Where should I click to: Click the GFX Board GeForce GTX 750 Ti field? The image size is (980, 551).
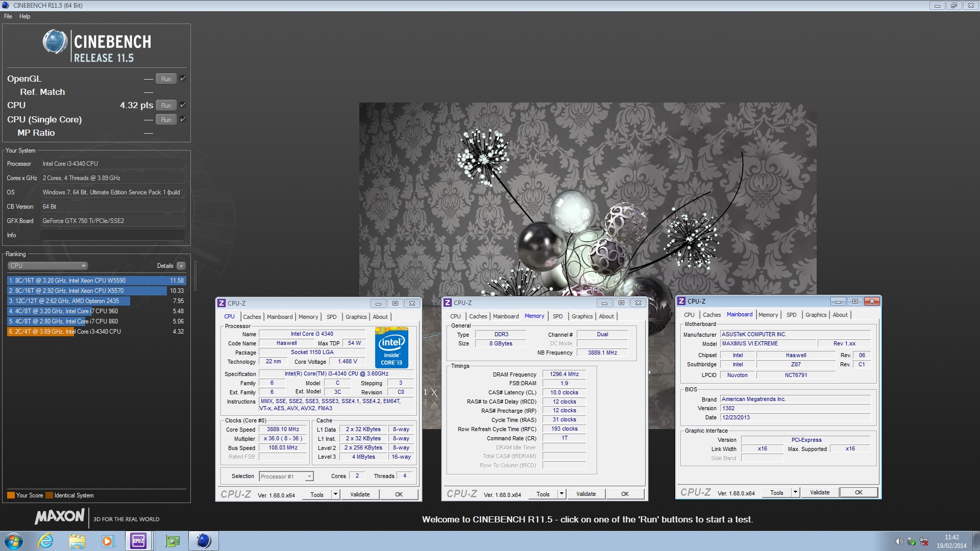pos(112,221)
